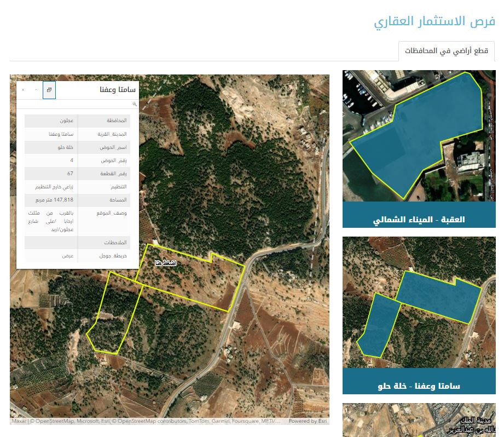Screen dimensions: 504x437
Task: Click the popup title سامتا وعفنا
Action: tap(118, 90)
